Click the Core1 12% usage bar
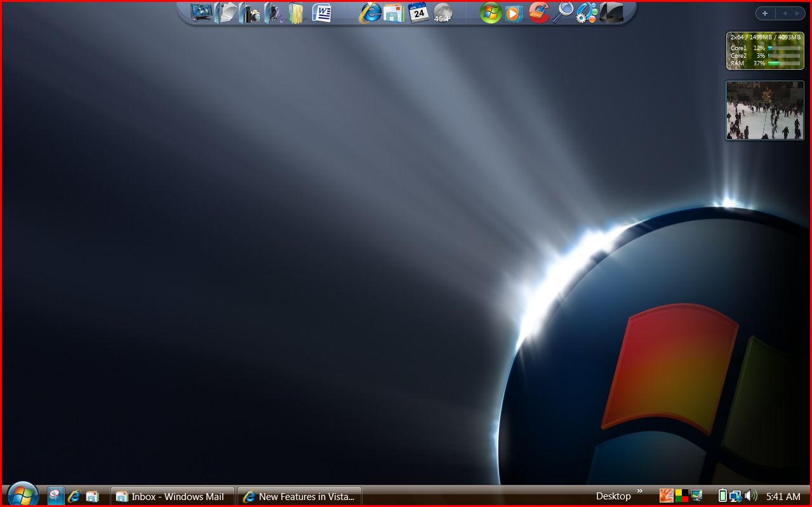This screenshot has height=507, width=812. (x=784, y=48)
